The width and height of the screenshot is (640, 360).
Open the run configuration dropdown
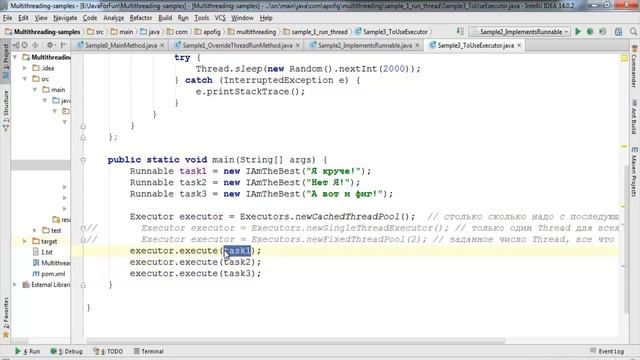[x=520, y=31]
